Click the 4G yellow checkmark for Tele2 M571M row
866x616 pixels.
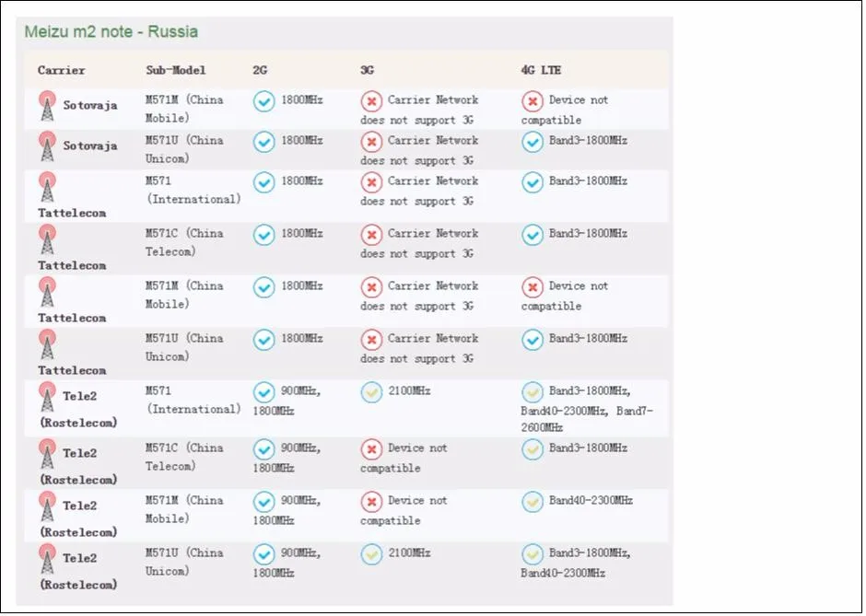click(x=532, y=502)
